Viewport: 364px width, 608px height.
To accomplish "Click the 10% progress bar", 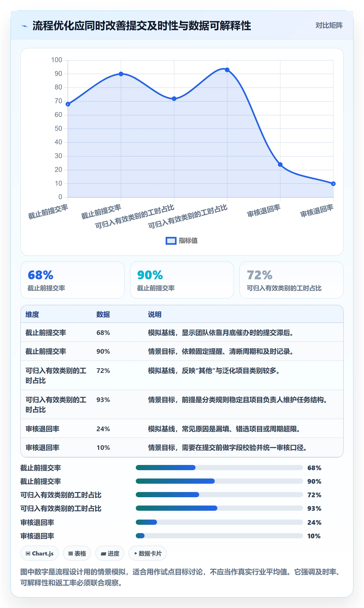I will [x=219, y=536].
